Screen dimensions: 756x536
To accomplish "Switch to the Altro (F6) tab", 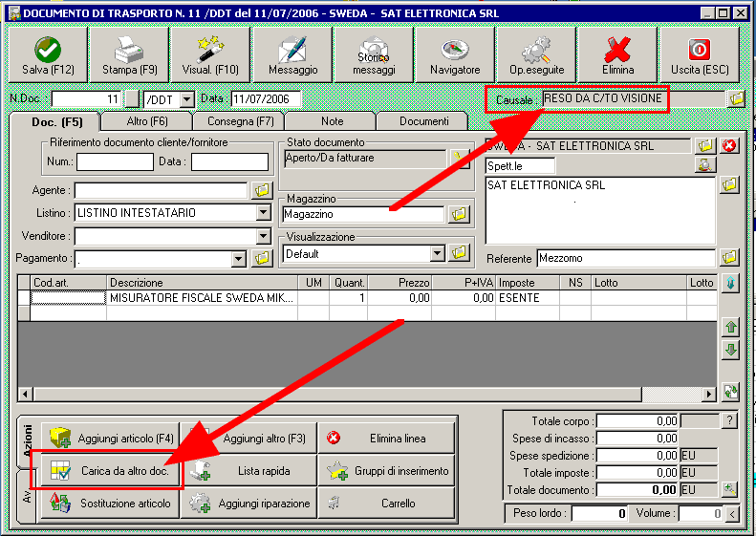I will pos(147,121).
